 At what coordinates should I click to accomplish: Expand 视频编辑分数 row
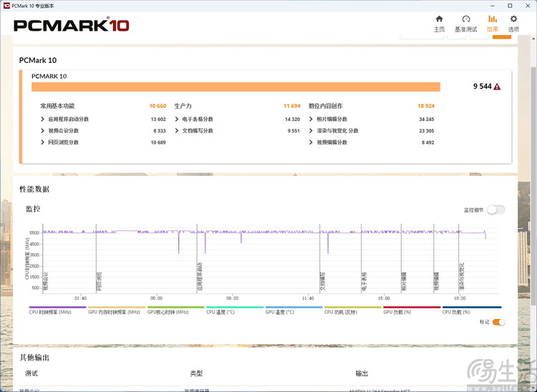coord(311,142)
